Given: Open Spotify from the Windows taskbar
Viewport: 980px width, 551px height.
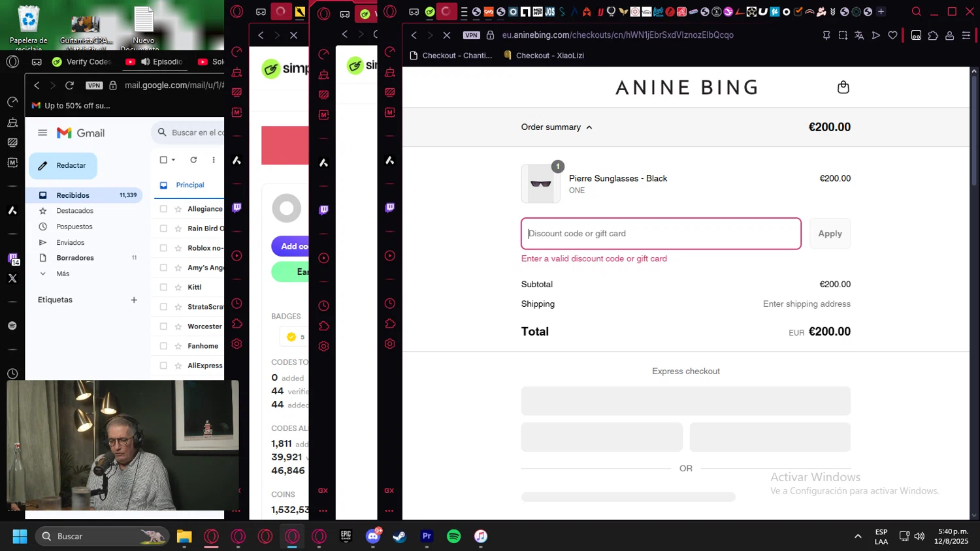Looking at the screenshot, I should [453, 536].
